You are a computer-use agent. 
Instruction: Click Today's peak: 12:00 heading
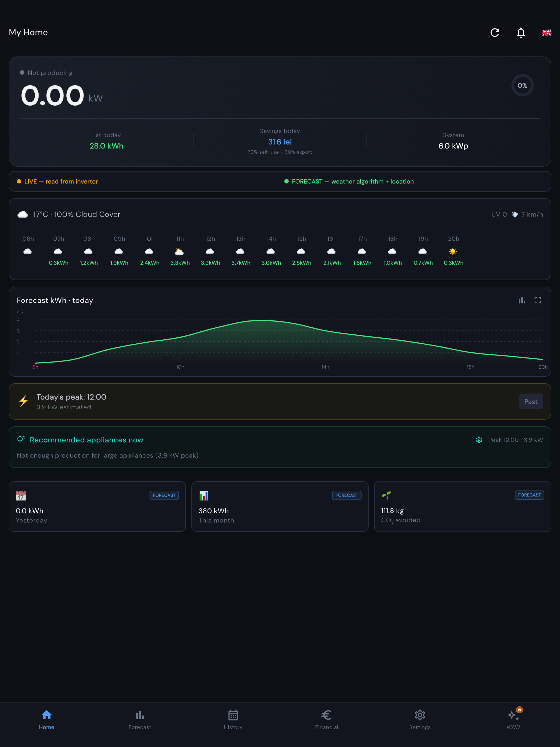[x=71, y=397]
